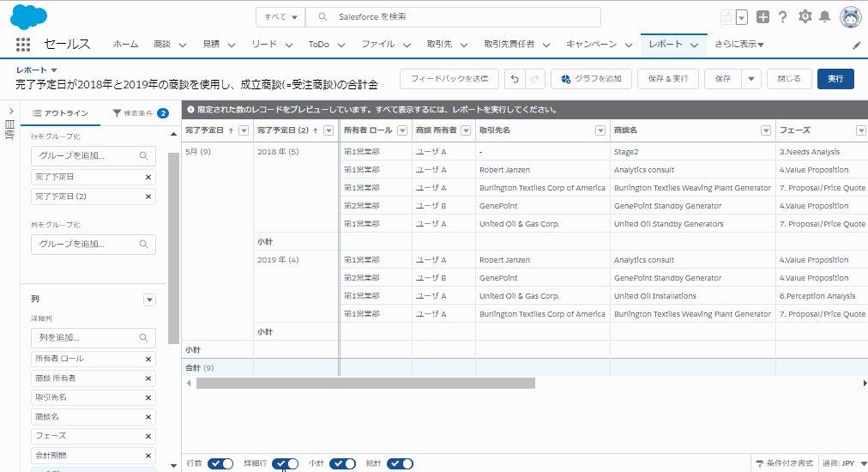Remove the 会計期間 column from list
The image size is (868, 472).
(148, 456)
